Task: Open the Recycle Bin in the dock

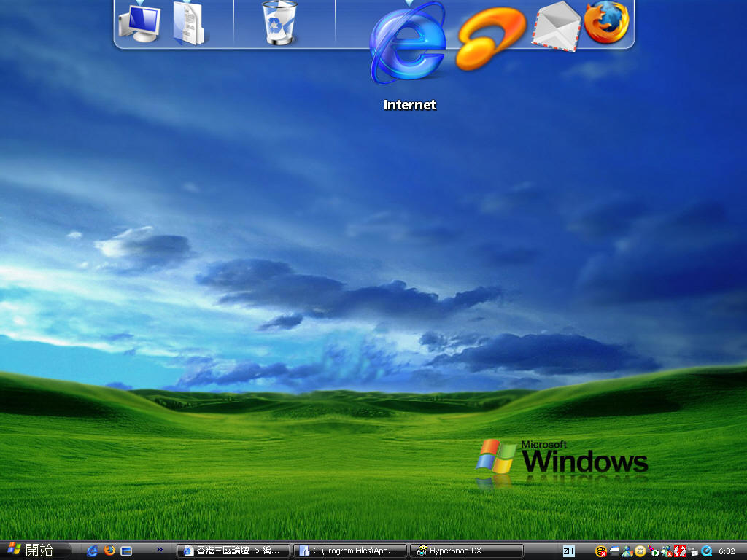Action: [279, 23]
